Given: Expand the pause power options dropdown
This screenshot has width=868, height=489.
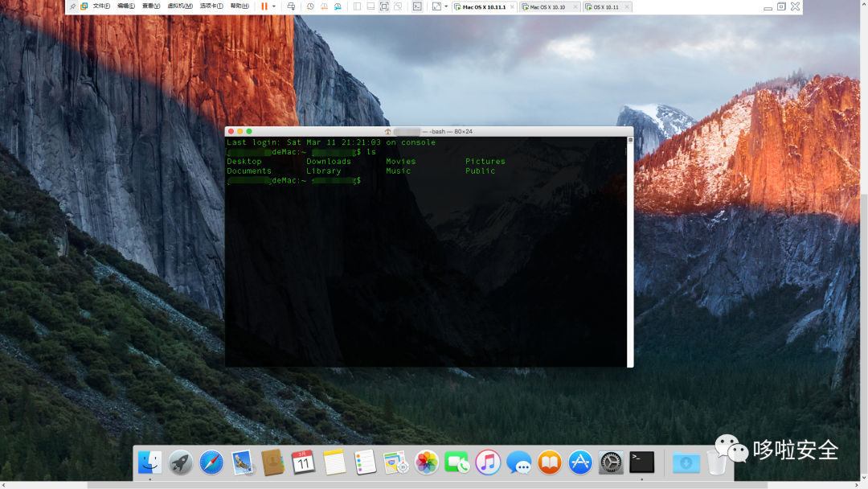Looking at the screenshot, I should [274, 6].
